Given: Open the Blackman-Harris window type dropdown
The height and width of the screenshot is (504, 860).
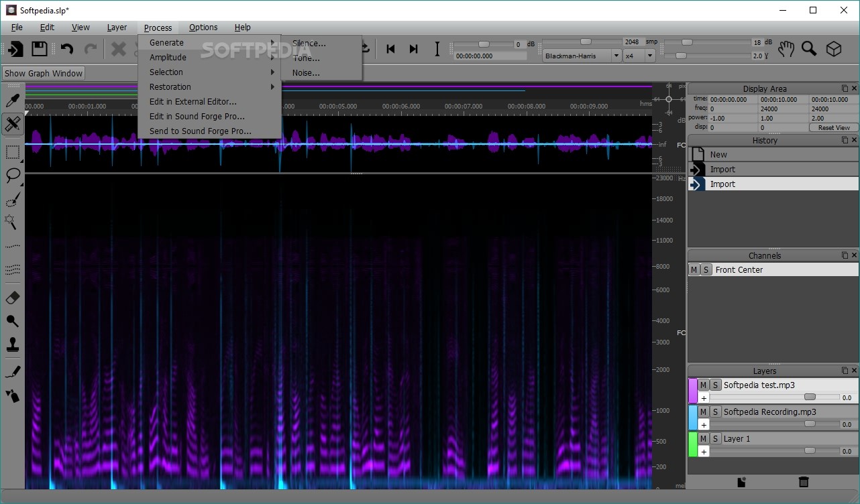Looking at the screenshot, I should point(582,56).
